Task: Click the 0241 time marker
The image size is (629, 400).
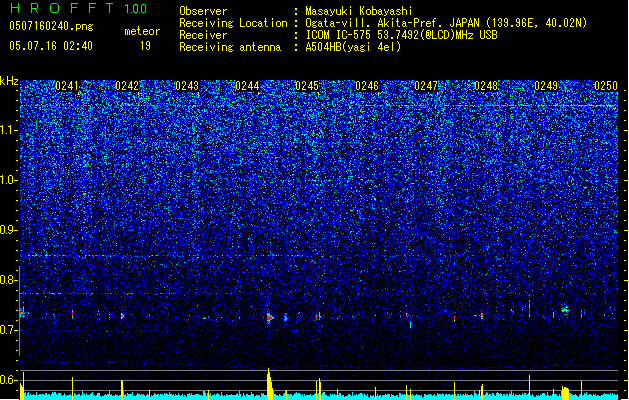Action: click(x=67, y=86)
